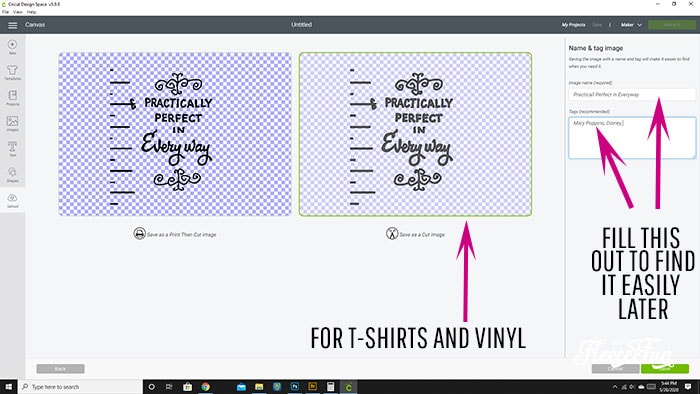Click the Windows Start button
The width and height of the screenshot is (700, 394).
(8, 387)
